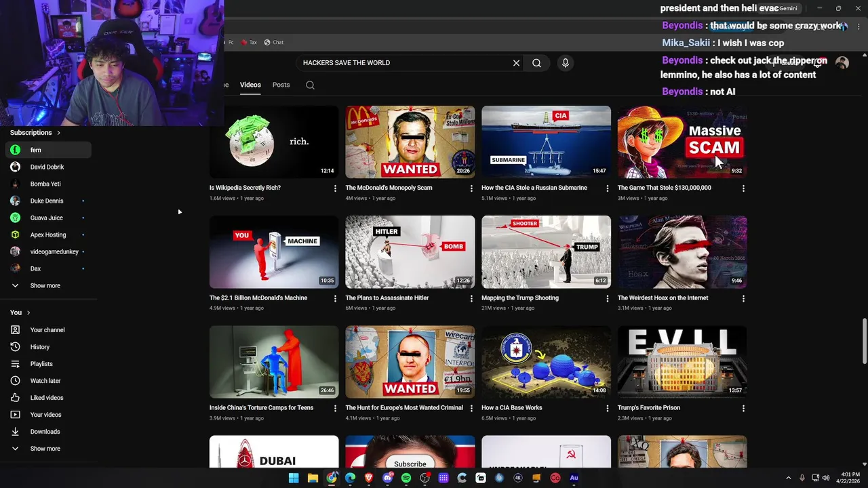Open Dax channel
868x488 pixels.
coord(49,268)
